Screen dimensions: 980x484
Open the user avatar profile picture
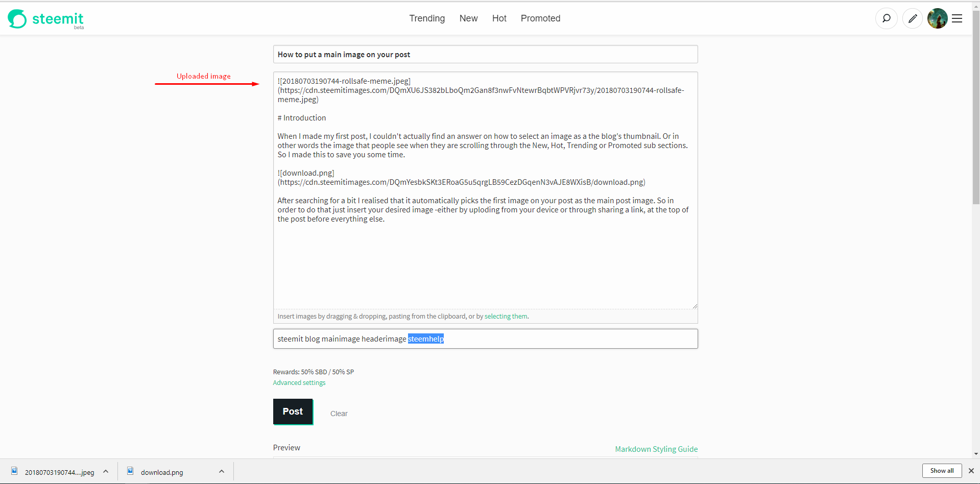click(938, 18)
